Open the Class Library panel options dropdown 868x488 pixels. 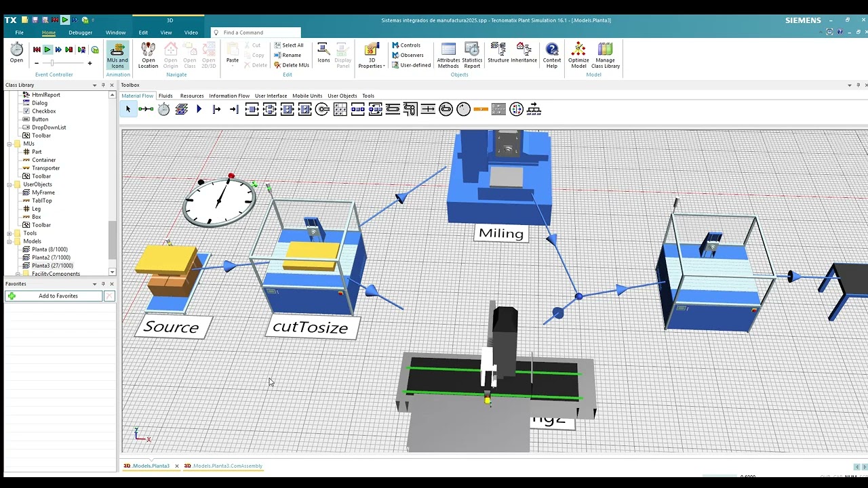tap(94, 85)
